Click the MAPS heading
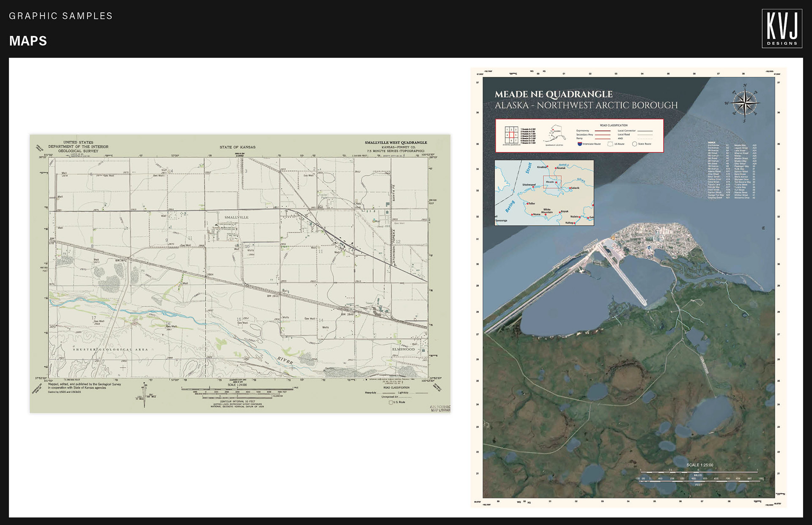 (x=28, y=41)
